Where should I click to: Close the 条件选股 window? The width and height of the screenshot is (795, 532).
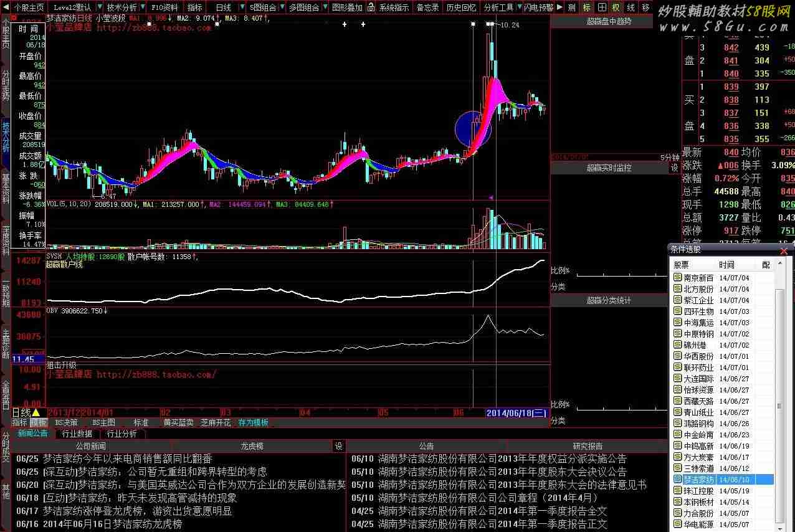pos(784,250)
